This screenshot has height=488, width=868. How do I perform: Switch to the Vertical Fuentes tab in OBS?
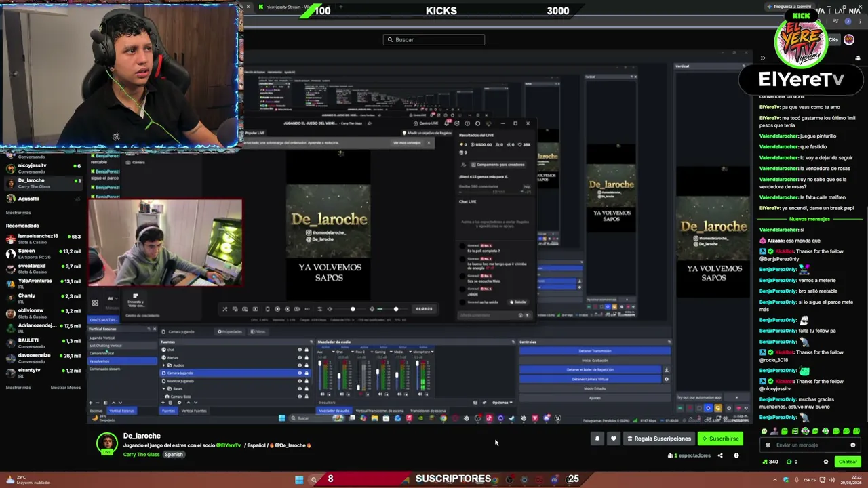tap(193, 411)
